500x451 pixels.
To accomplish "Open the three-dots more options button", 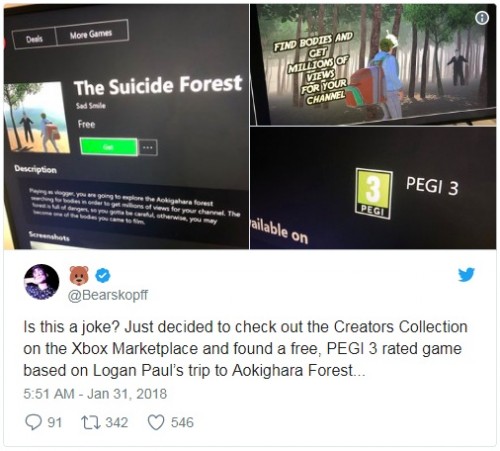I will (x=148, y=147).
